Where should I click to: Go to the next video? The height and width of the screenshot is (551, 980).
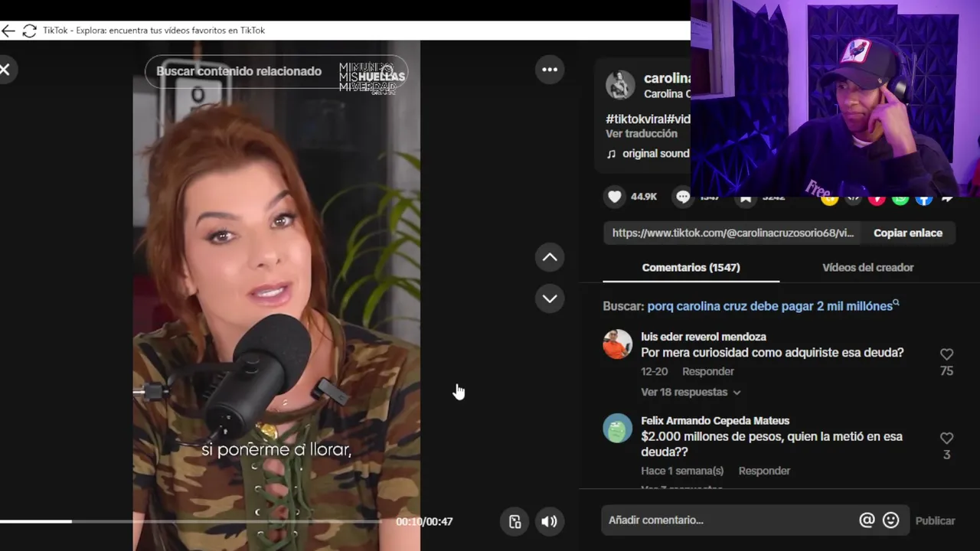[550, 298]
